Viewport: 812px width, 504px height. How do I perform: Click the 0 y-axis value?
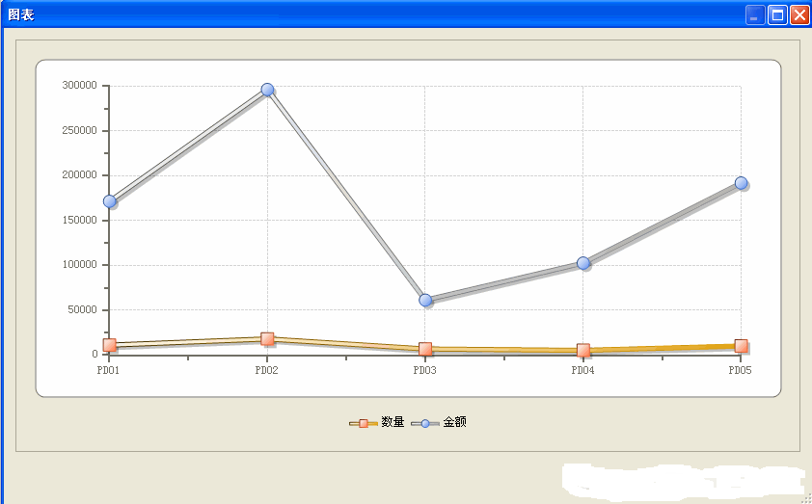(95, 354)
